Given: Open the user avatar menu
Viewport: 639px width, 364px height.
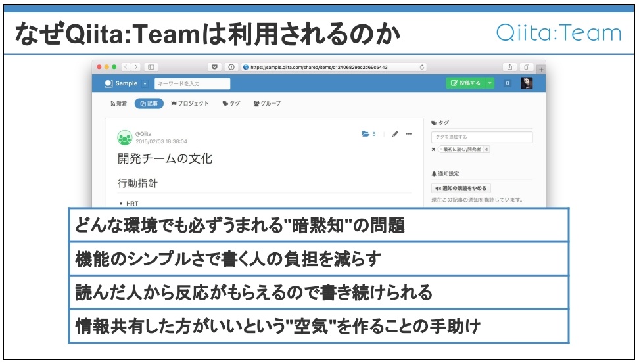Looking at the screenshot, I should (527, 83).
